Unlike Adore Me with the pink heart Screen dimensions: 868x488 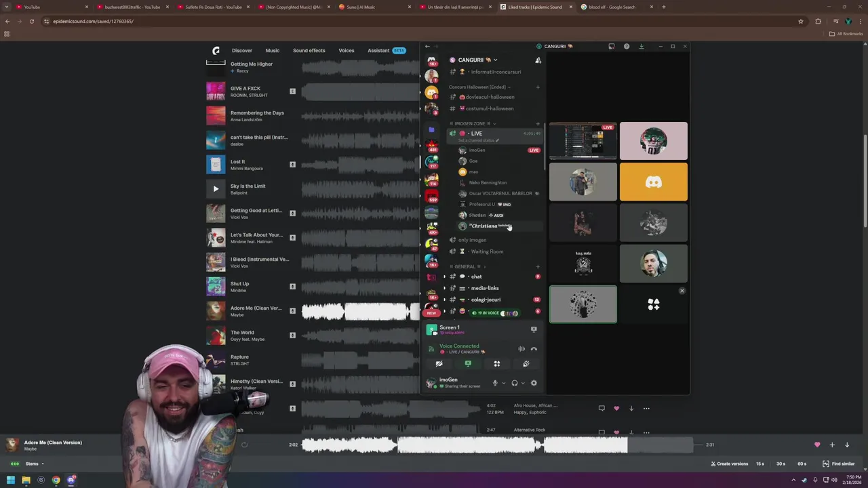pos(817,445)
